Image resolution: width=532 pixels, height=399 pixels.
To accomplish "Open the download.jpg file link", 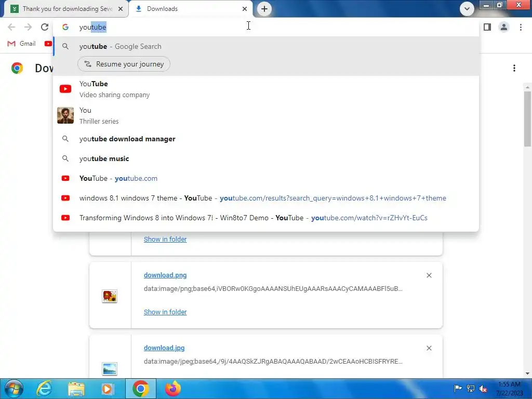I will (164, 348).
